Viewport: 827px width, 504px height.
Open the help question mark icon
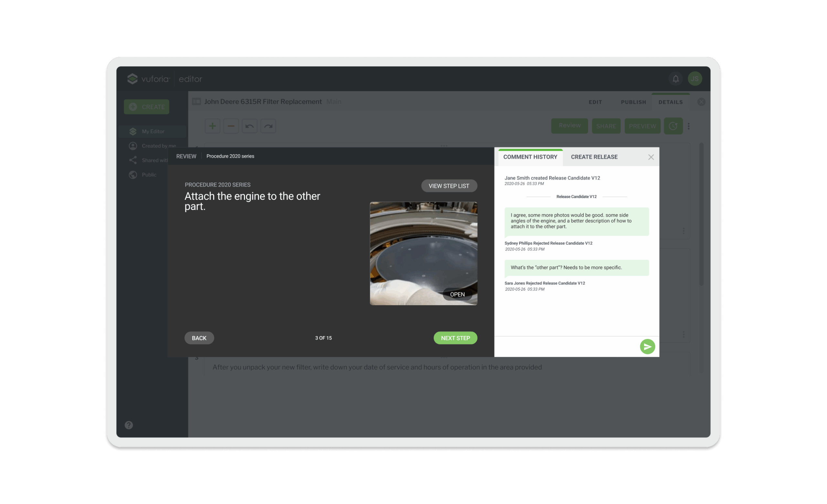129,425
